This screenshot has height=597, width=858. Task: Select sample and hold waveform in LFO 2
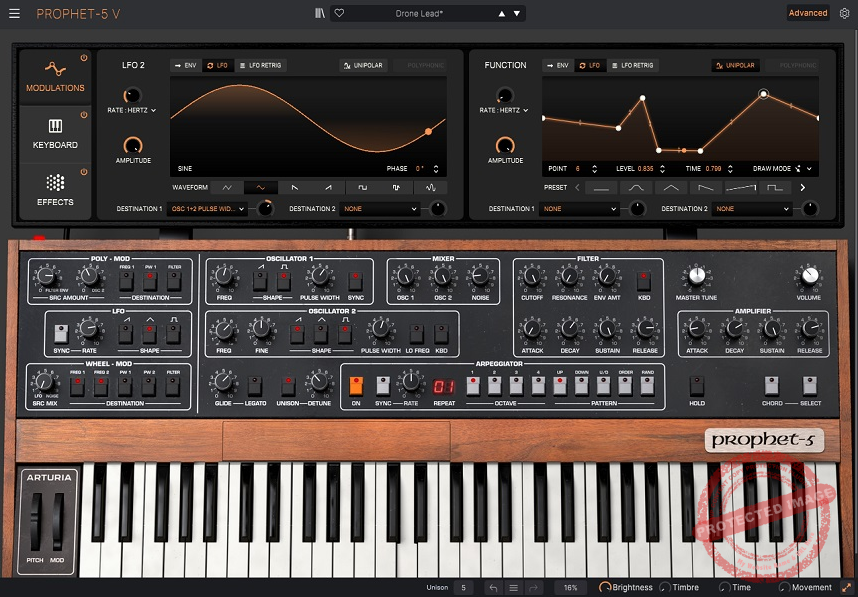[x=397, y=188]
